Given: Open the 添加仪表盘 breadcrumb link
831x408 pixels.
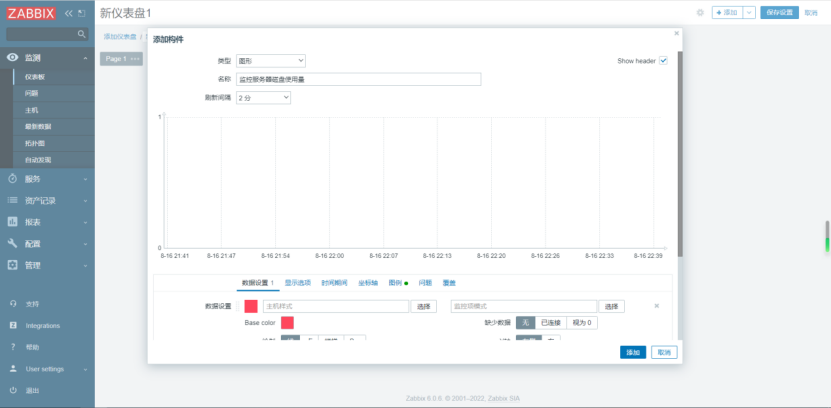Looking at the screenshot, I should pyautogui.click(x=120, y=37).
